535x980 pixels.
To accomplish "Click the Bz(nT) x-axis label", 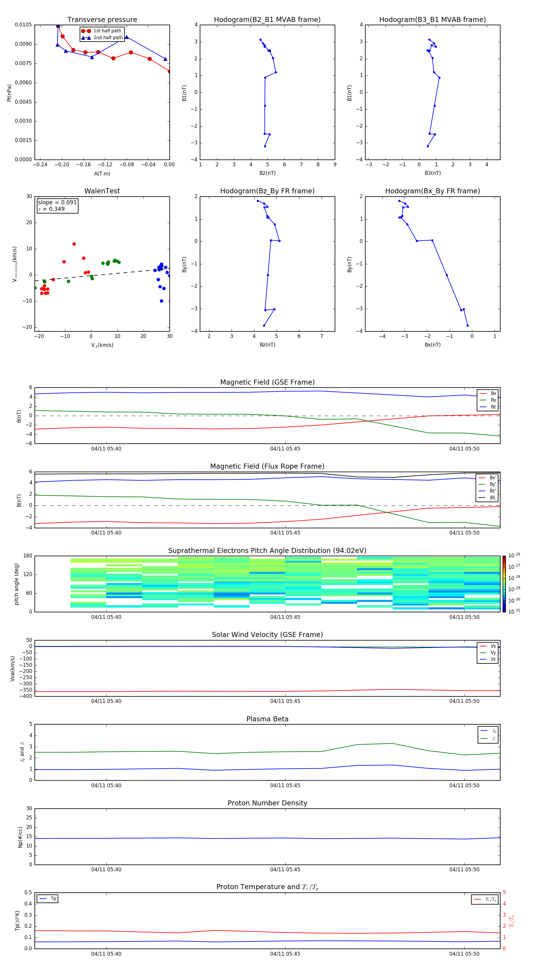I will click(x=267, y=345).
